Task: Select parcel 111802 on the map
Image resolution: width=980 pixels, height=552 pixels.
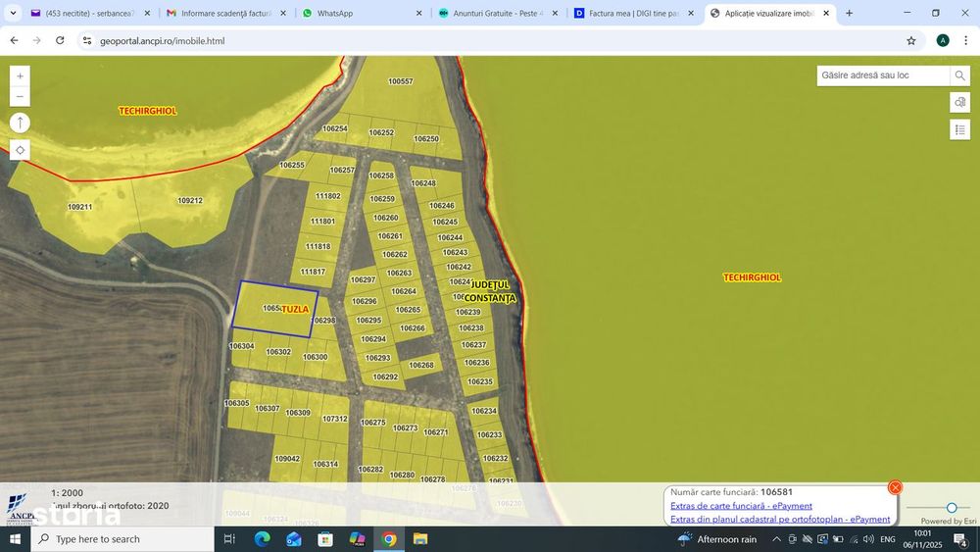Action: (327, 196)
